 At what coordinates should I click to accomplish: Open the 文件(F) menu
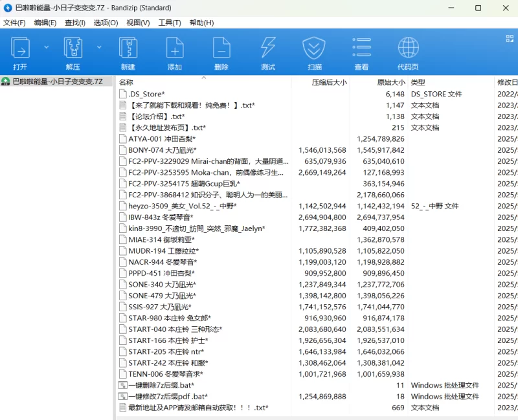14,23
